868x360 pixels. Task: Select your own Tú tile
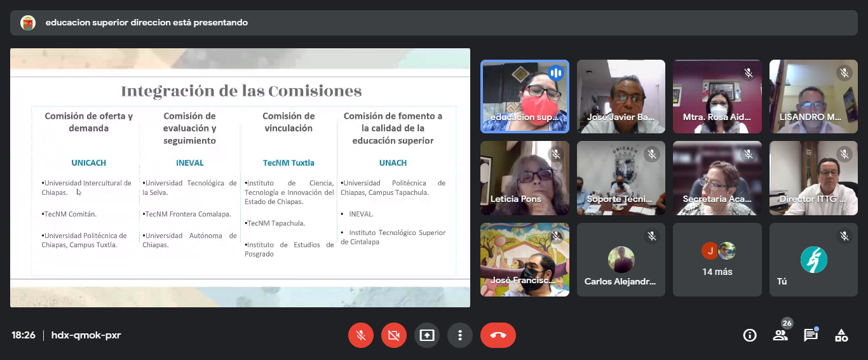pos(813,260)
